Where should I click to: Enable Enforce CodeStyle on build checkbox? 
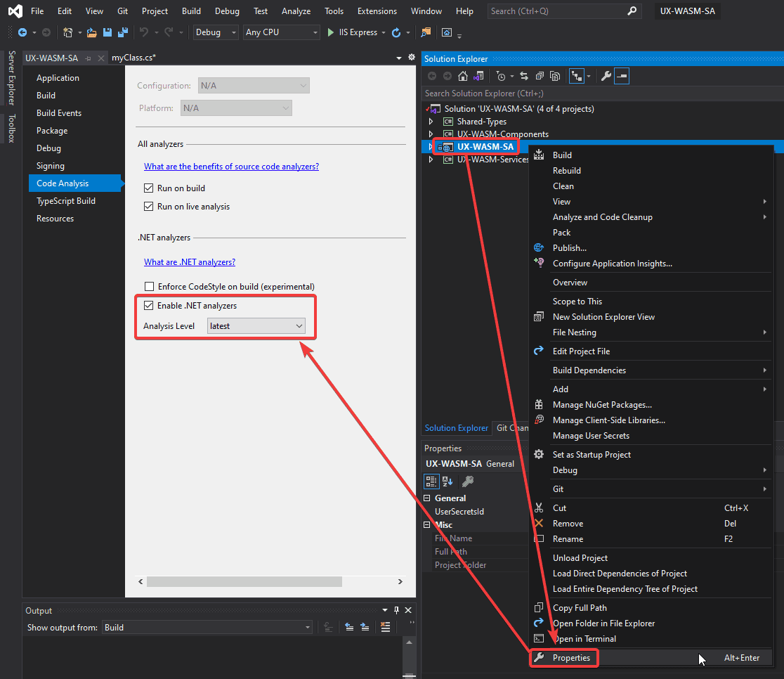pyautogui.click(x=149, y=287)
